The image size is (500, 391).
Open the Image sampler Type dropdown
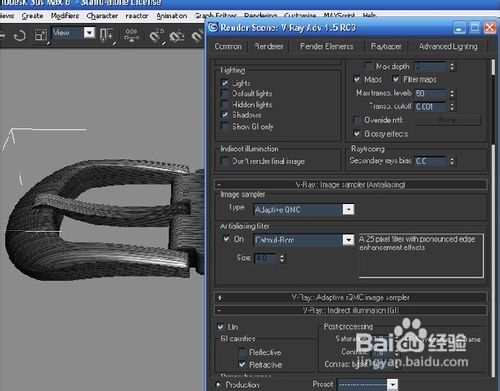point(348,209)
